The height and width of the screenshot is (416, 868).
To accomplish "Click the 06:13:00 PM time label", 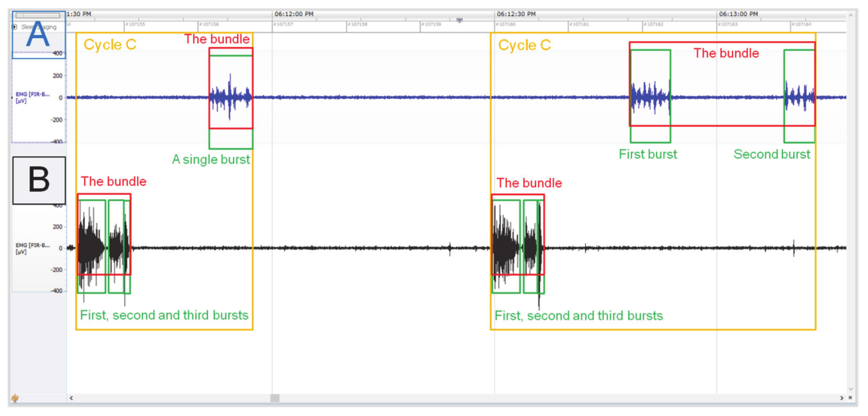I will pyautogui.click(x=738, y=14).
